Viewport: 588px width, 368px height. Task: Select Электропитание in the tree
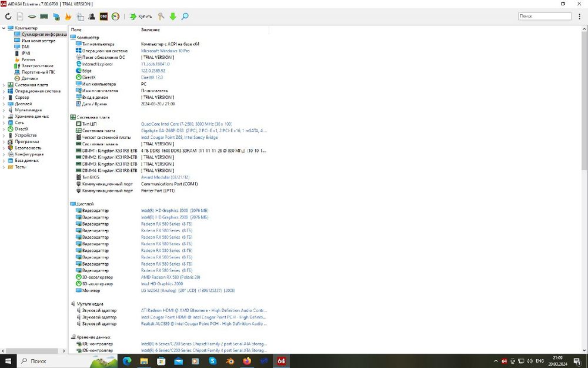[x=37, y=66]
